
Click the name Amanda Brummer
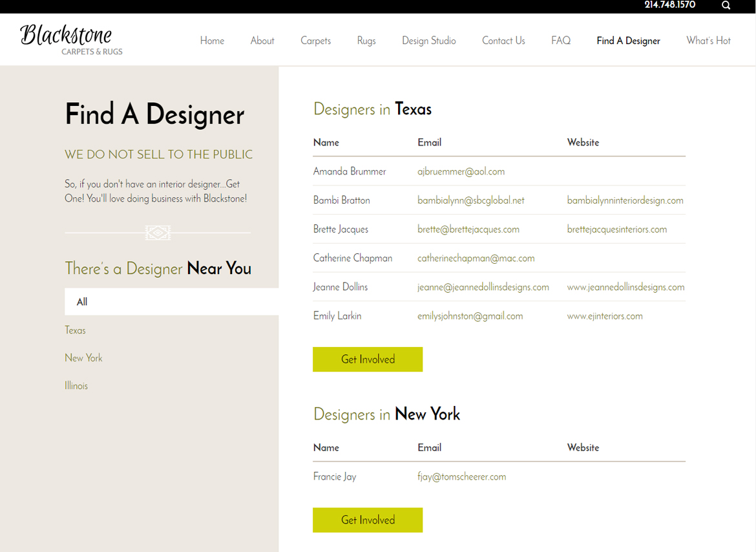tap(350, 171)
